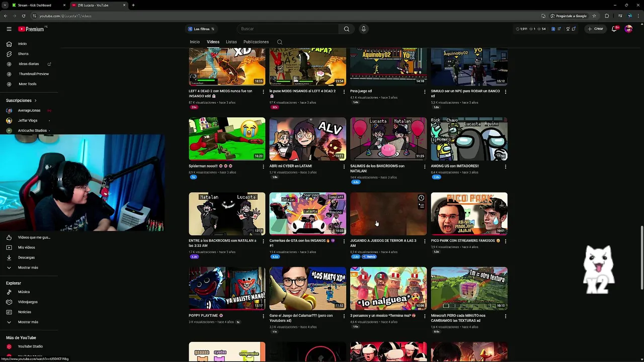The width and height of the screenshot is (644, 362).
Task: Open PICO PARK CON STREAMERS thumbnail
Action: 469,214
